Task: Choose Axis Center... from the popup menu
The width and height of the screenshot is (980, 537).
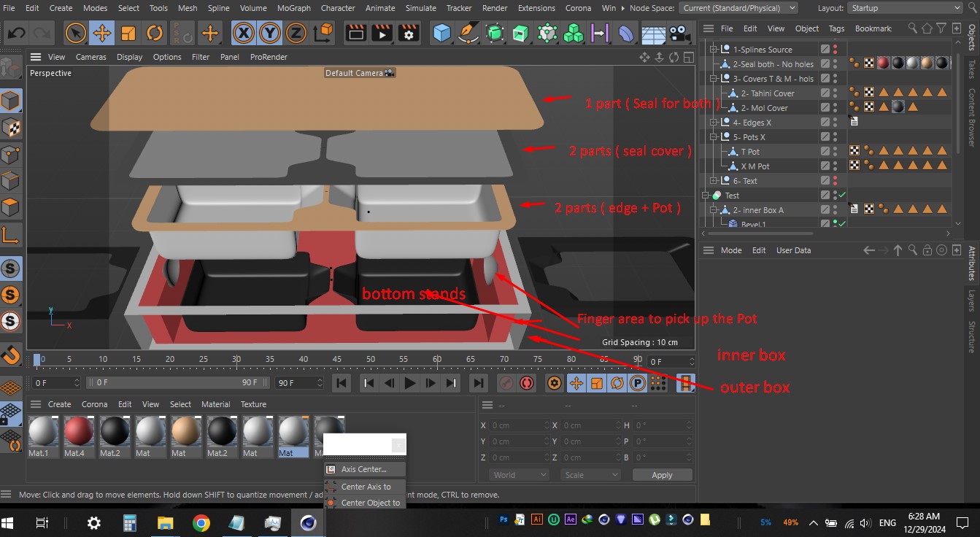Action: pyautogui.click(x=363, y=469)
